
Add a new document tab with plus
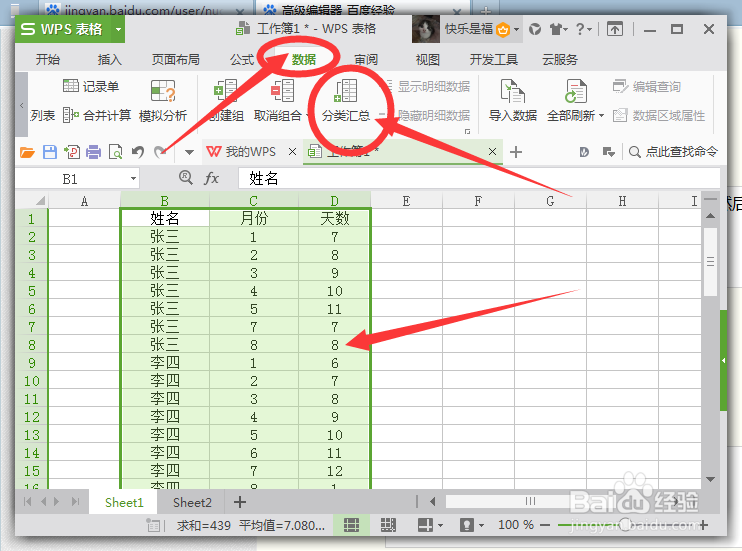[x=516, y=152]
